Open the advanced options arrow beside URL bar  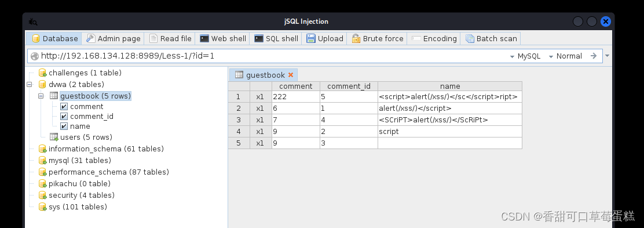(x=608, y=56)
